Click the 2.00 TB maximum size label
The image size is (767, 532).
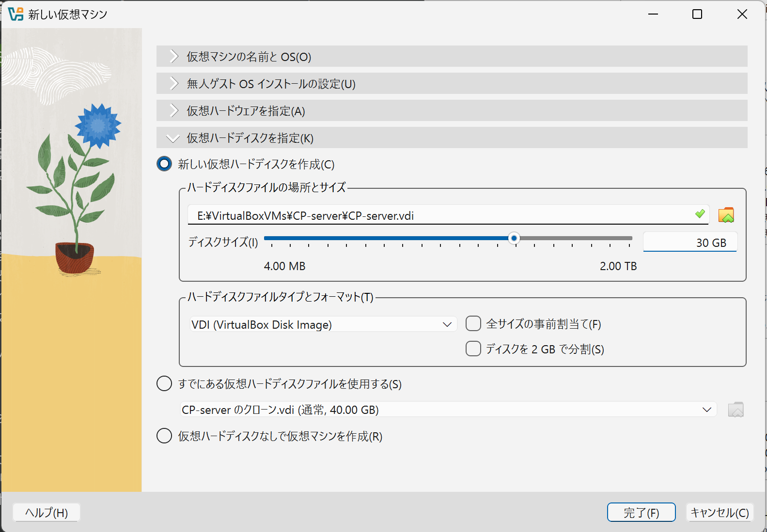tap(618, 266)
